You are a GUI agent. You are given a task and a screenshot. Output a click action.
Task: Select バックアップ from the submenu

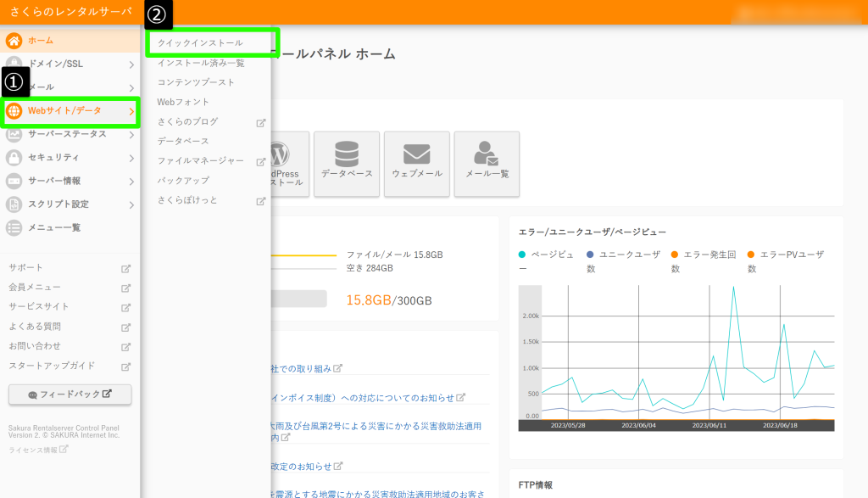click(183, 181)
